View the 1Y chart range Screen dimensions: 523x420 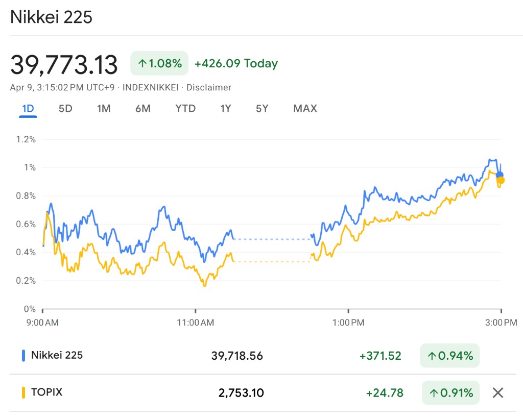coord(226,108)
